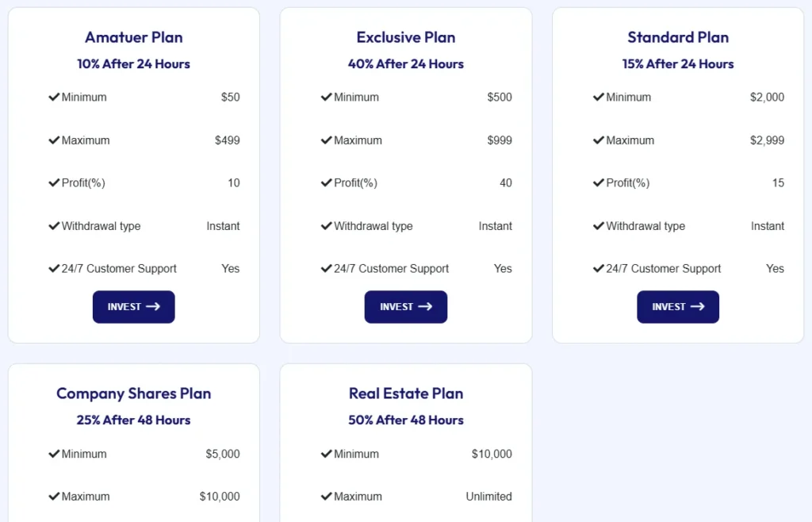Click the Amatuer Plan heading
Image resolution: width=812 pixels, height=522 pixels.
(x=134, y=37)
